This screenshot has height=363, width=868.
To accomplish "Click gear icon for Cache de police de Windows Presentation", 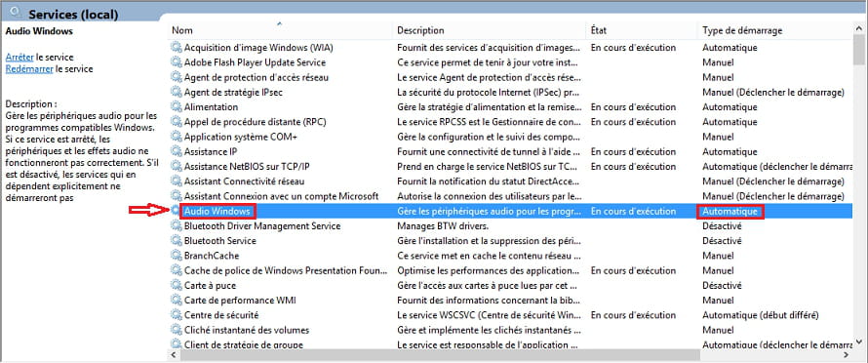I will (x=176, y=270).
